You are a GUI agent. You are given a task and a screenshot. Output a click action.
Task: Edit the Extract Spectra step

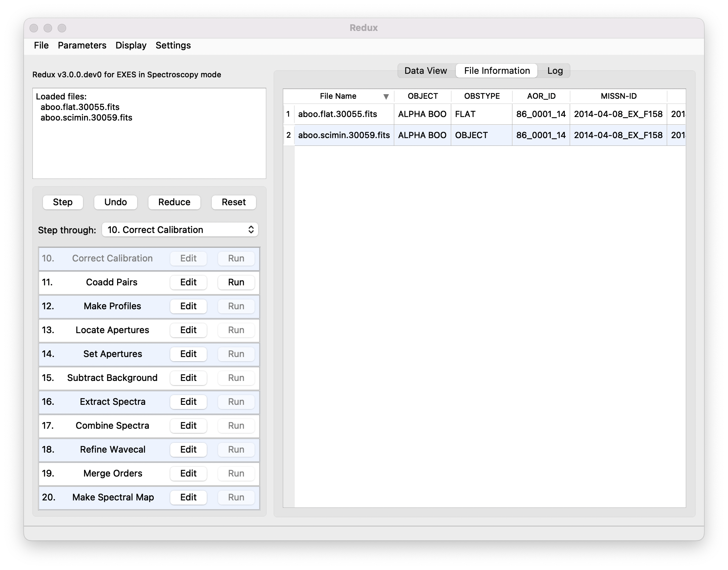click(188, 402)
